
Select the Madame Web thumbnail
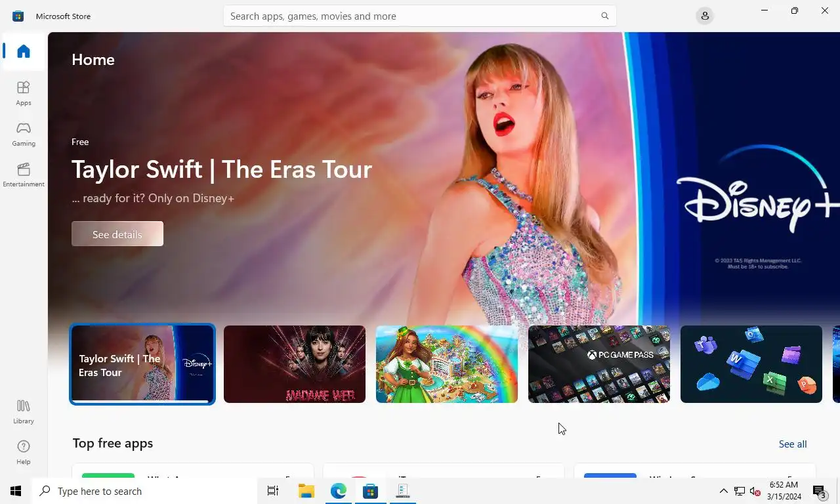click(295, 364)
